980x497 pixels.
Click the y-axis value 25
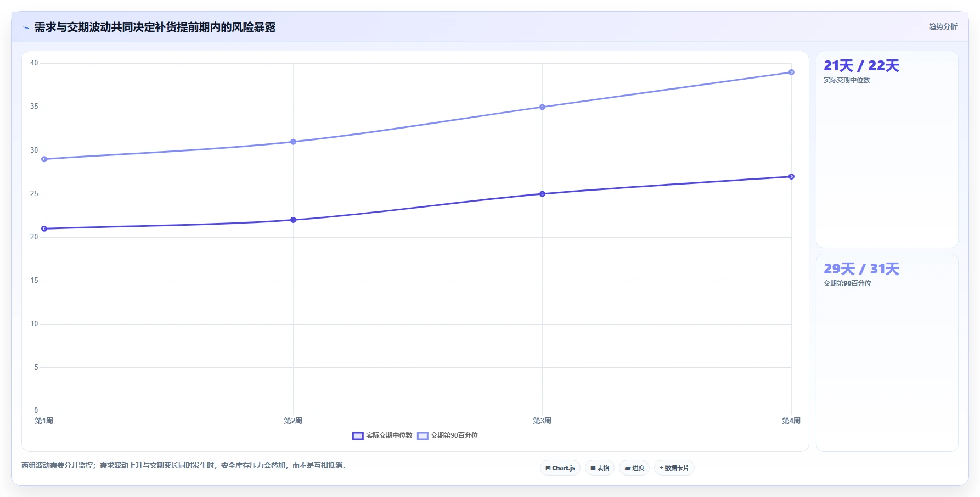coord(34,194)
